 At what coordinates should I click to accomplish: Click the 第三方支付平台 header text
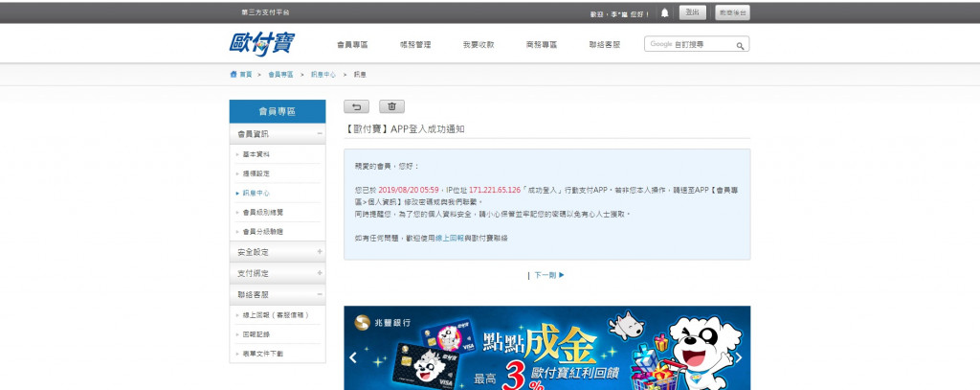(x=266, y=12)
